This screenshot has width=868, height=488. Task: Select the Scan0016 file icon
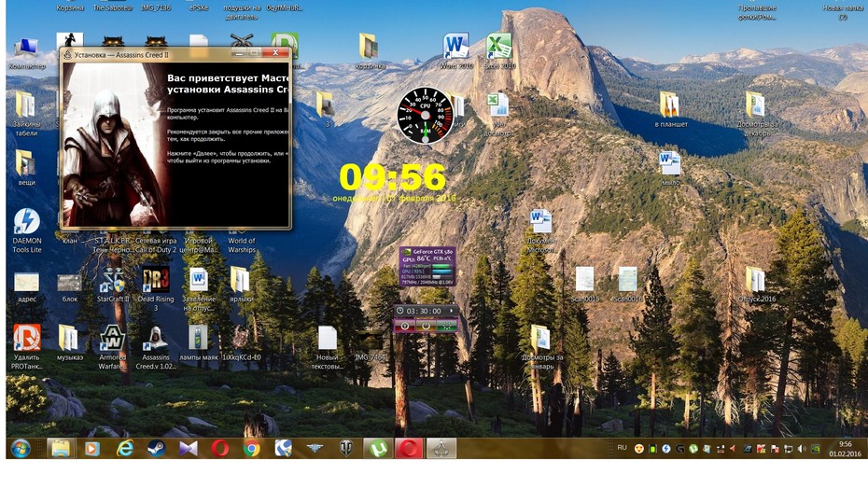point(627,284)
